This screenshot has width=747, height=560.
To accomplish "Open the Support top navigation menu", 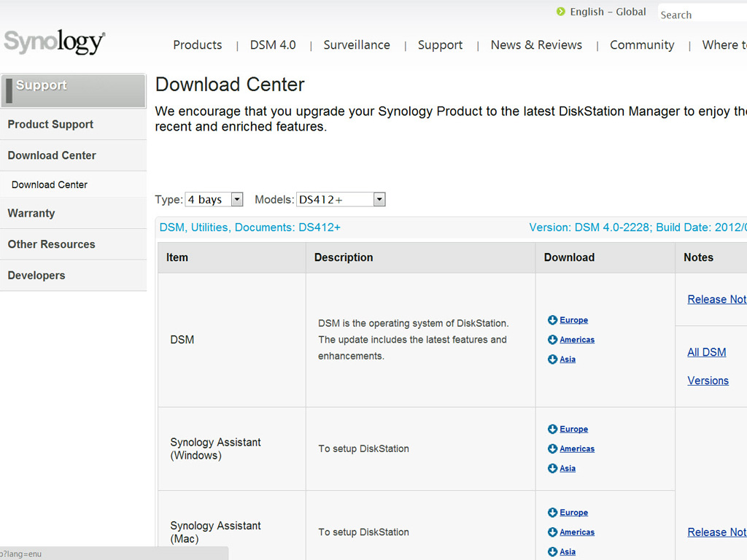I will [x=440, y=45].
